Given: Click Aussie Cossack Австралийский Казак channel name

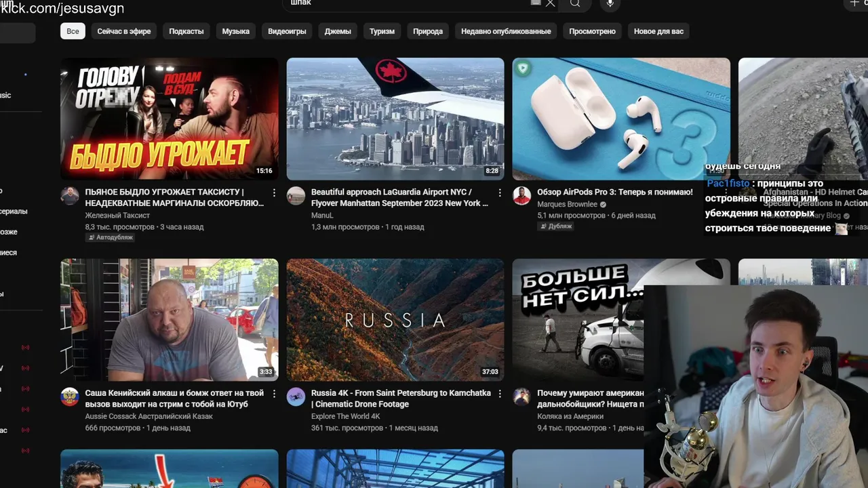Looking at the screenshot, I should coord(149,416).
